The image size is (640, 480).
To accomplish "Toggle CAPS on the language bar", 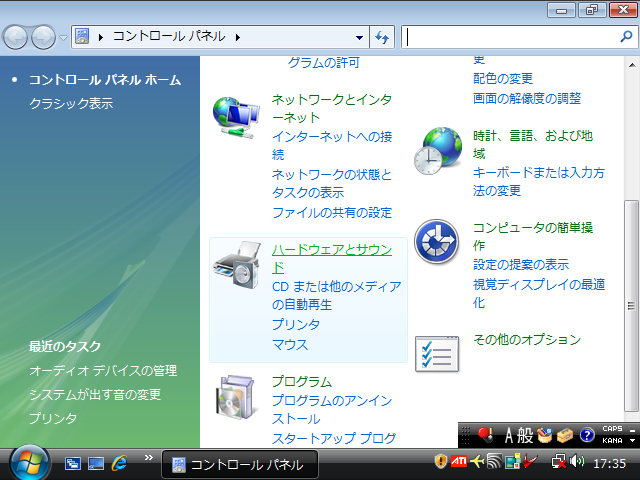I will (x=612, y=429).
